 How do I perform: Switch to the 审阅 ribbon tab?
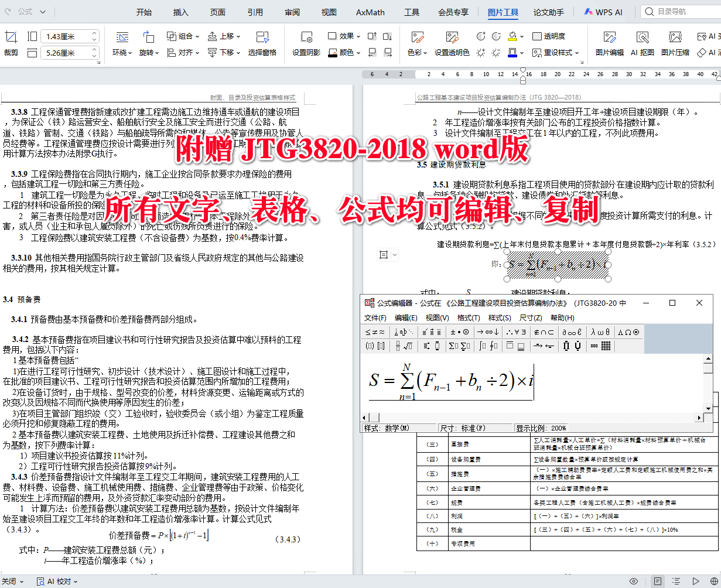(292, 12)
